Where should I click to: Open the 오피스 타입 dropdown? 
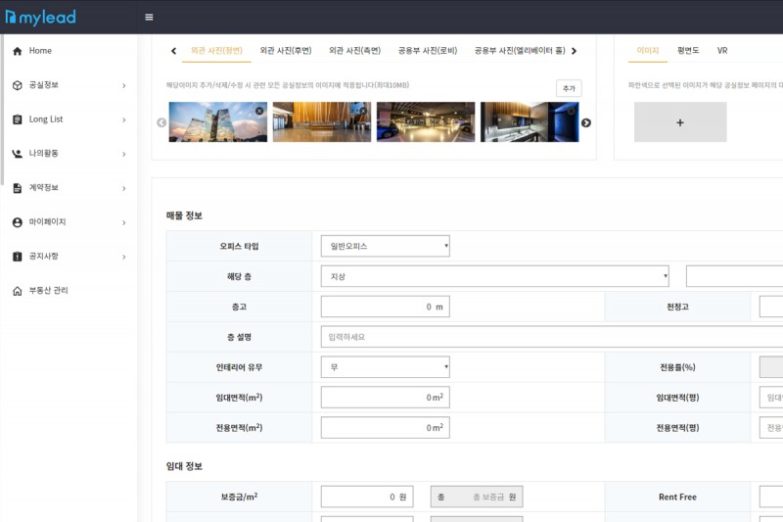point(385,246)
